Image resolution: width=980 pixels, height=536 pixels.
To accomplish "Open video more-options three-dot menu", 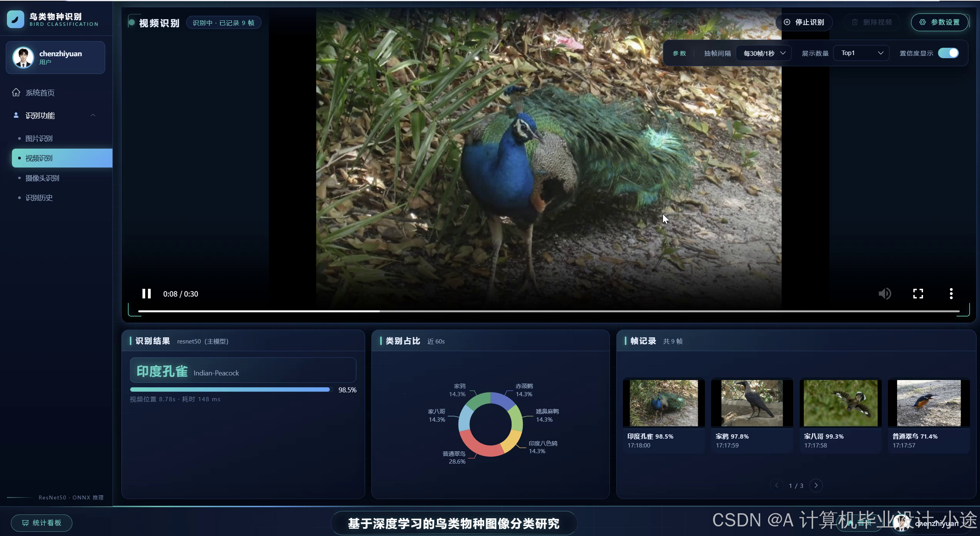I will click(x=951, y=294).
